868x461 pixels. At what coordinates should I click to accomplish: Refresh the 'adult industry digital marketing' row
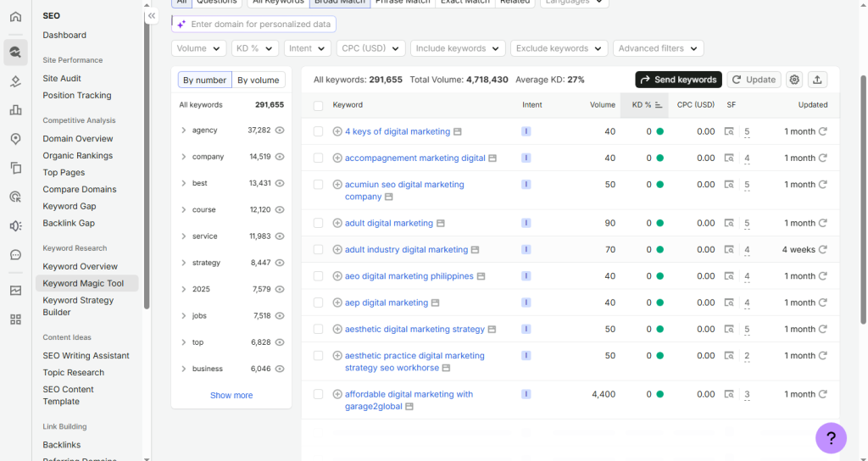[823, 250]
